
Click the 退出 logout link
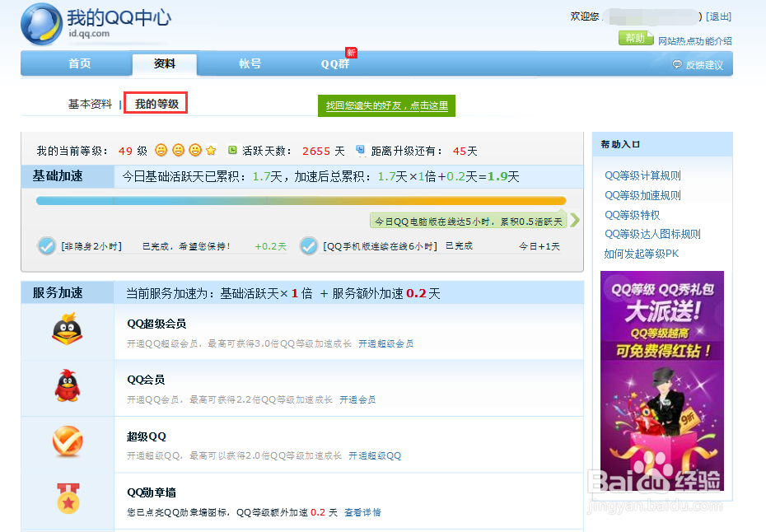click(718, 16)
